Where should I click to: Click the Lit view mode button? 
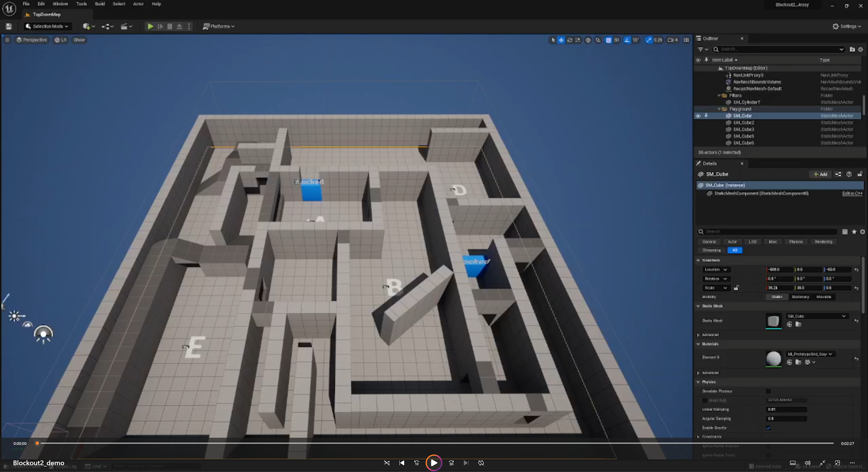[x=61, y=40]
